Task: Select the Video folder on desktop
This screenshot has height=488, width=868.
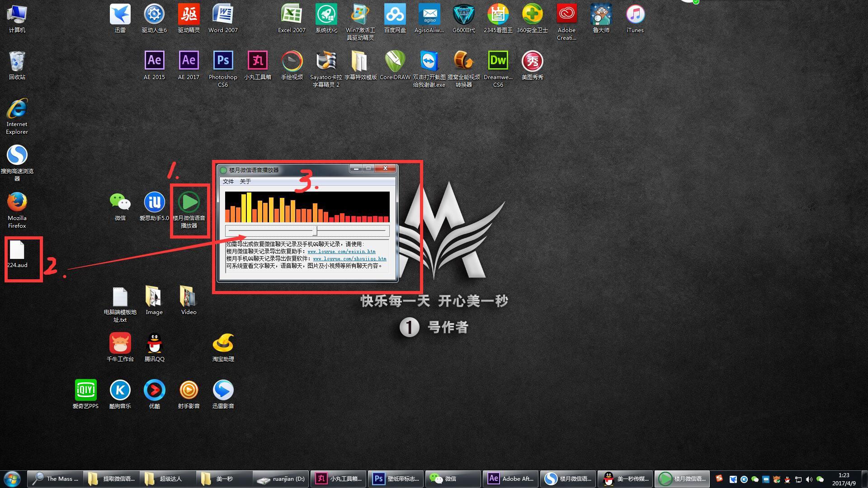Action: tap(189, 300)
